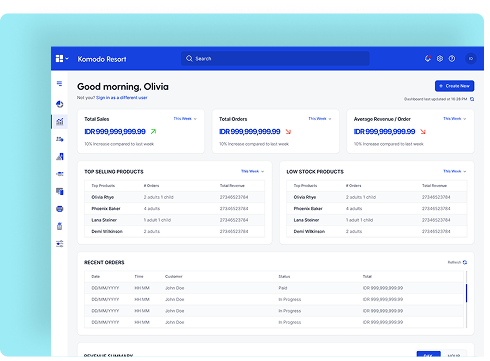Screen dimensions: 490x361
Task: Click the Recent Orders vertical scrollbar thumb
Action: click(466, 293)
